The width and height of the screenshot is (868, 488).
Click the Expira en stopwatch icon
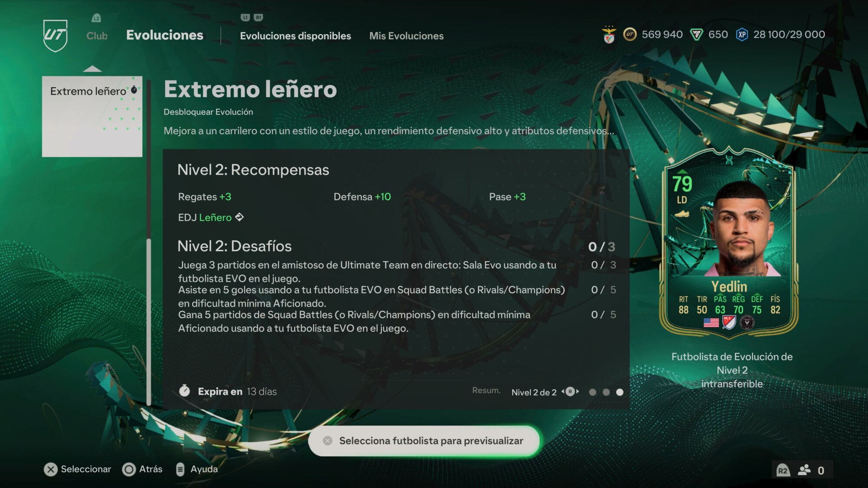click(184, 391)
